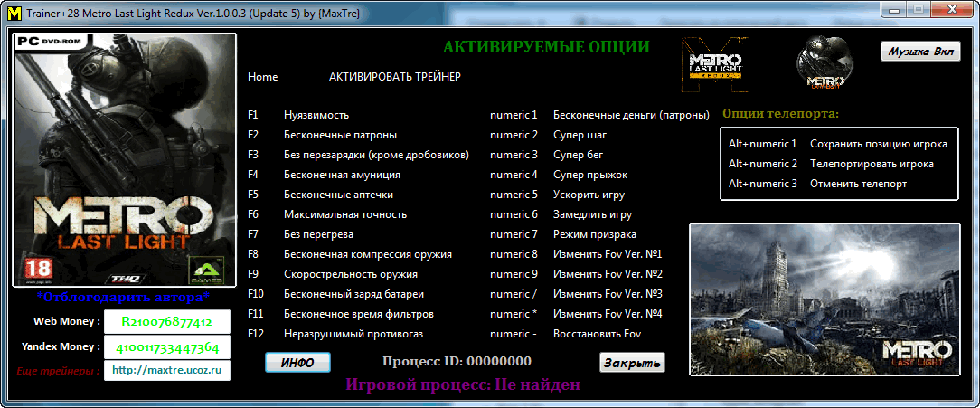Select the option Режим призрака
This screenshot has width=980, height=408.
click(x=594, y=234)
